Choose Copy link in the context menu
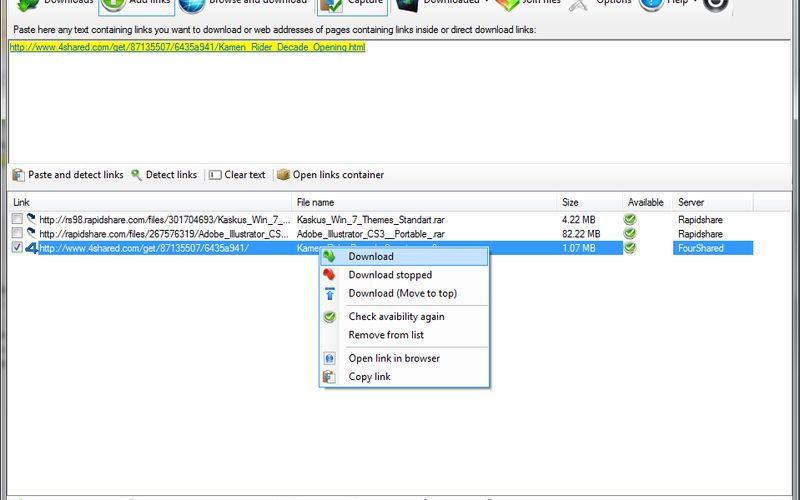 [404, 377]
